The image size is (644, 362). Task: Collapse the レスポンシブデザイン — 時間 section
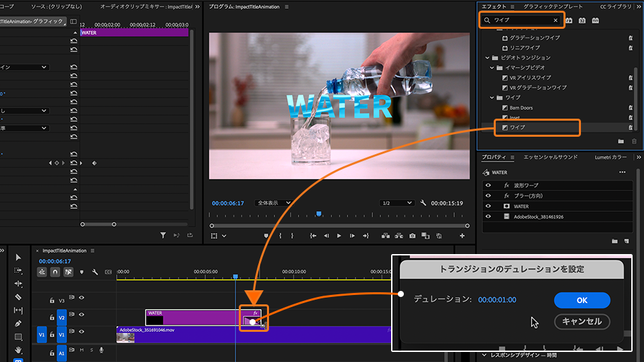484,355
